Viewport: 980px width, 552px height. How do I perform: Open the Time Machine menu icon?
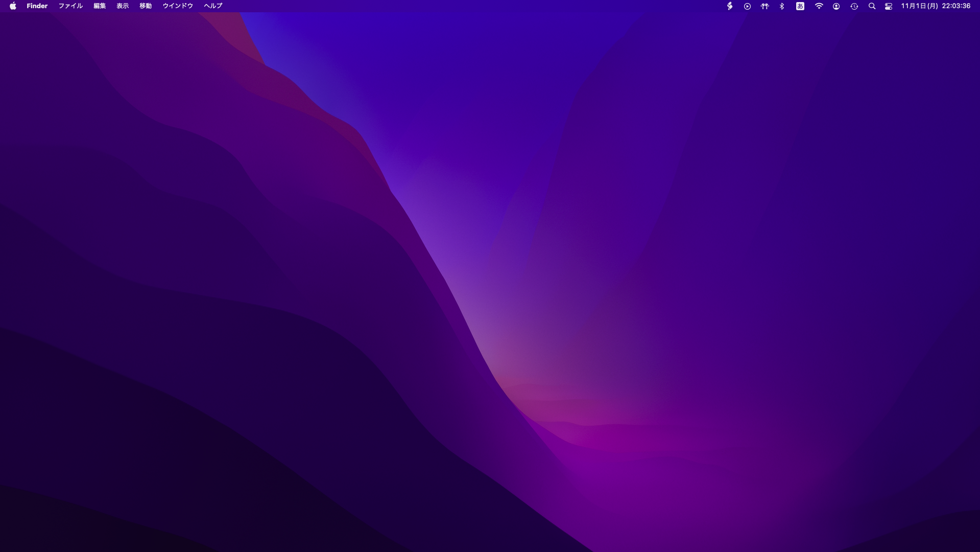[x=854, y=6]
